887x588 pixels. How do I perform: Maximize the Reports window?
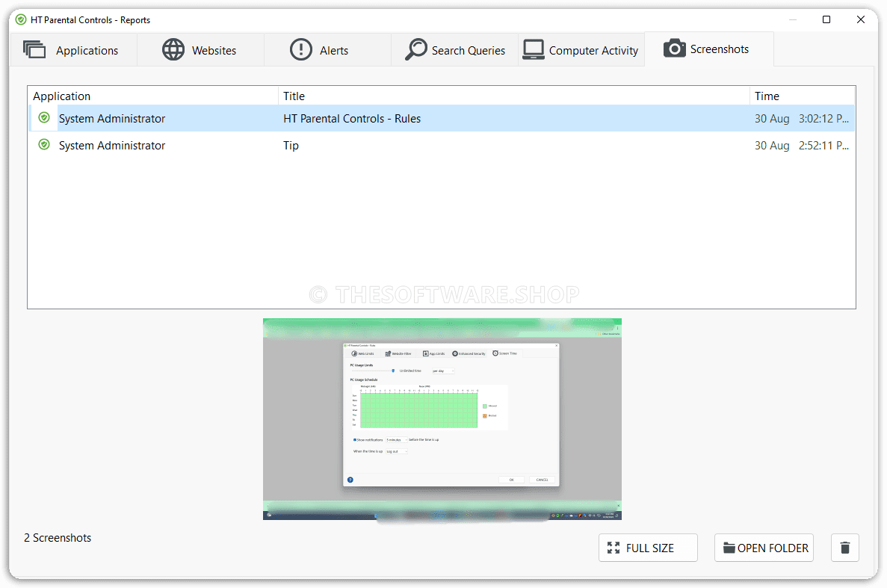coord(826,19)
